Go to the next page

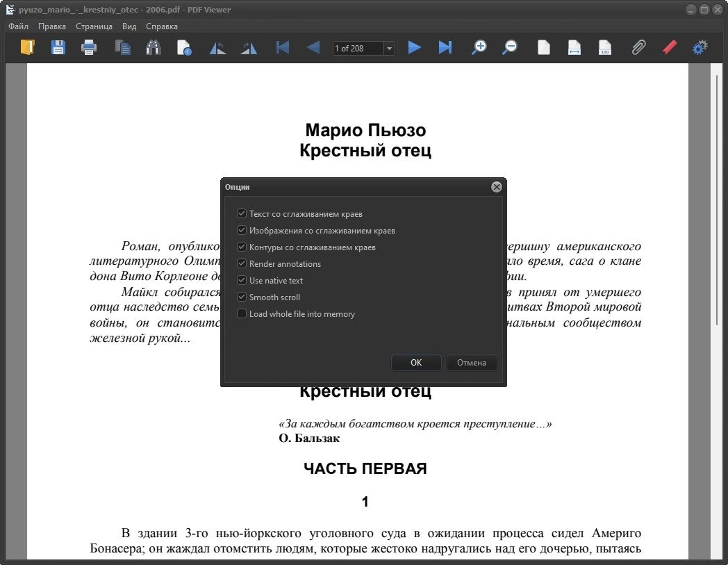coord(414,47)
